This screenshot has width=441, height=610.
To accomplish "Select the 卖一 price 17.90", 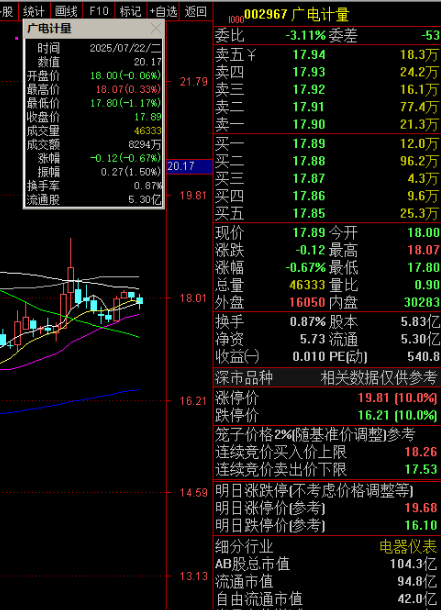I will (309, 124).
